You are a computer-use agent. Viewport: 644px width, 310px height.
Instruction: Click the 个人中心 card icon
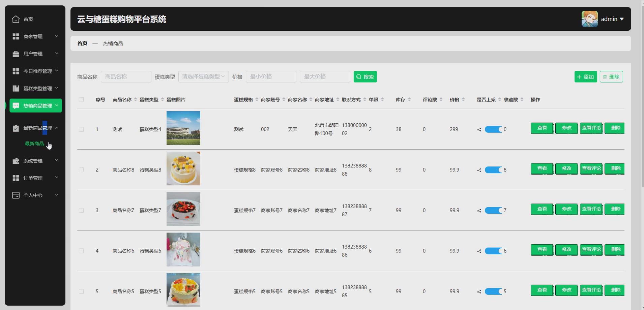tap(16, 195)
